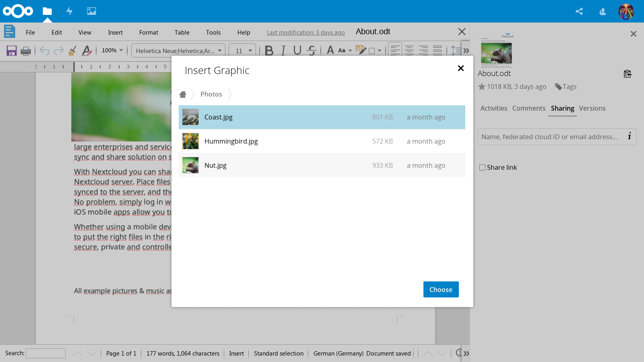Justify the paragraph
This screenshot has height=362, width=644.
pyautogui.click(x=438, y=50)
